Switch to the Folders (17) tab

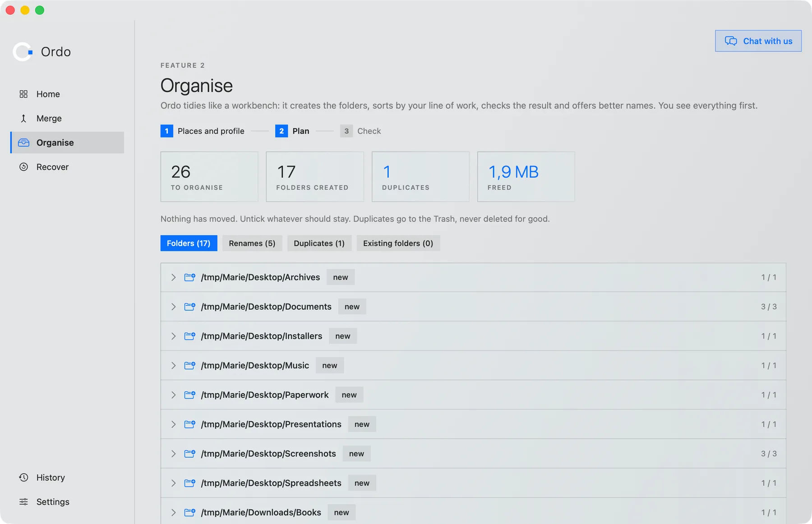189,243
